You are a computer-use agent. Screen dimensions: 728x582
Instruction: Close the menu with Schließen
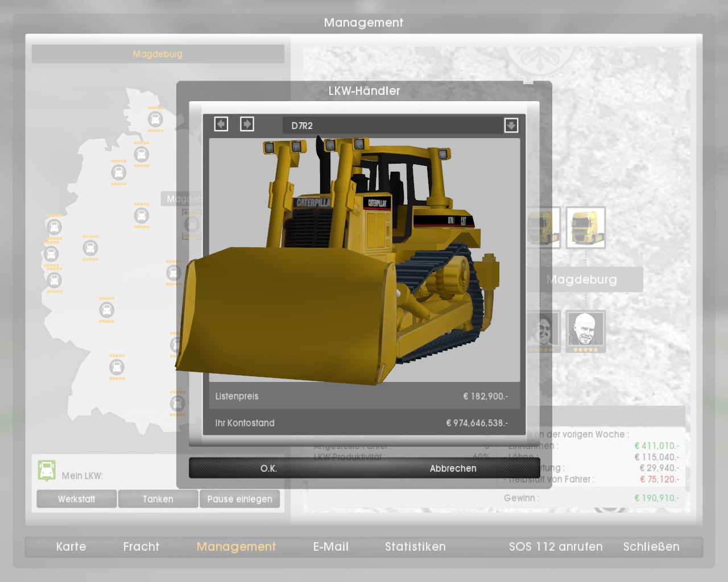[651, 547]
